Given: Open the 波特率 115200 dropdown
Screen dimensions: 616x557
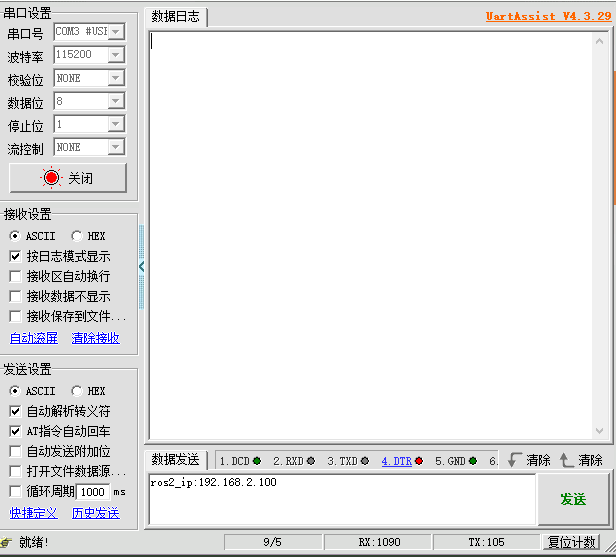Looking at the screenshot, I should pos(116,55).
